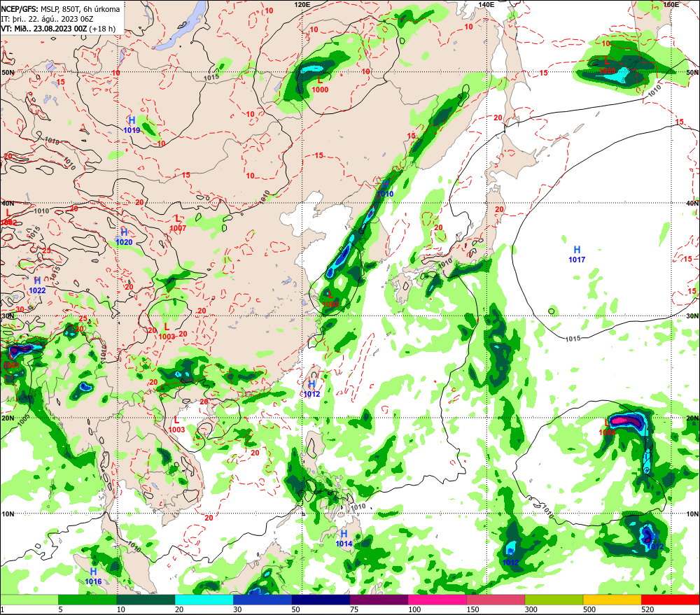
Task: Click the 1015 isobar label below the Pacific high
Action: (x=573, y=339)
